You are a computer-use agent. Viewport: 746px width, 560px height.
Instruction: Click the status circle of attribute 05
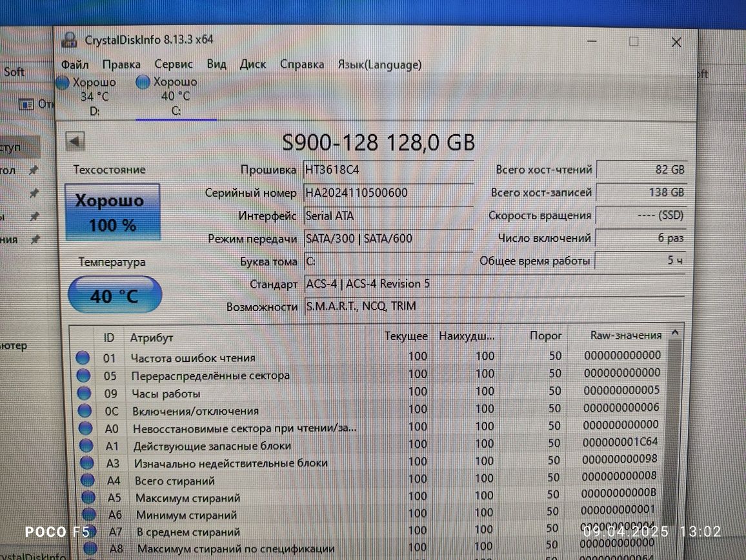(x=83, y=375)
